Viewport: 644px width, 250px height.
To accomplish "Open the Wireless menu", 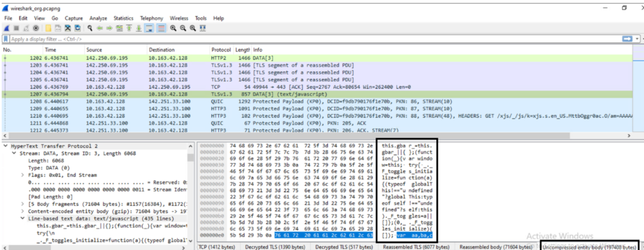I will [179, 18].
